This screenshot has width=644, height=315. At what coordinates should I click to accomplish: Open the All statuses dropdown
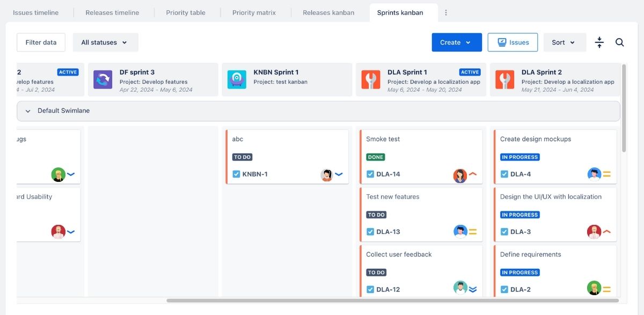click(x=105, y=42)
